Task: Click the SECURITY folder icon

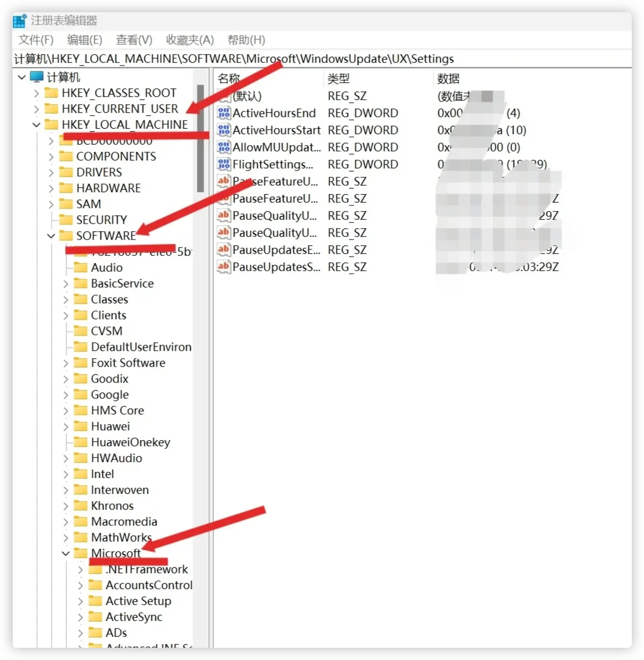Action: click(x=66, y=220)
